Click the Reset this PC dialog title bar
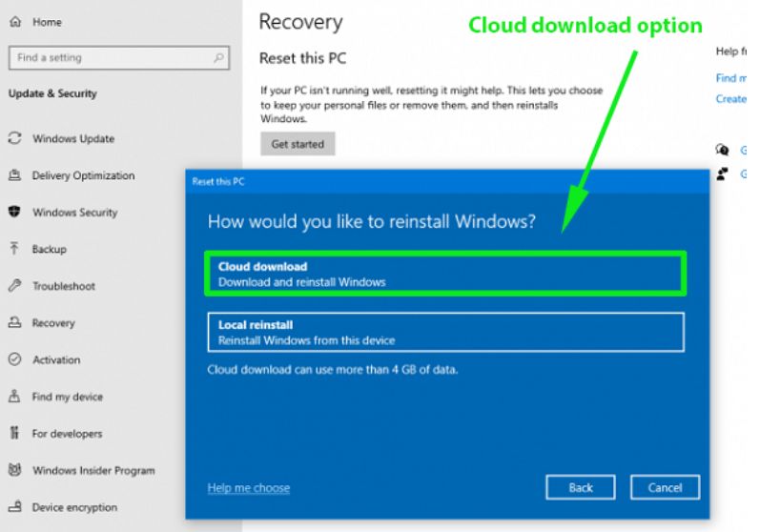The height and width of the screenshot is (532, 780). point(447,181)
